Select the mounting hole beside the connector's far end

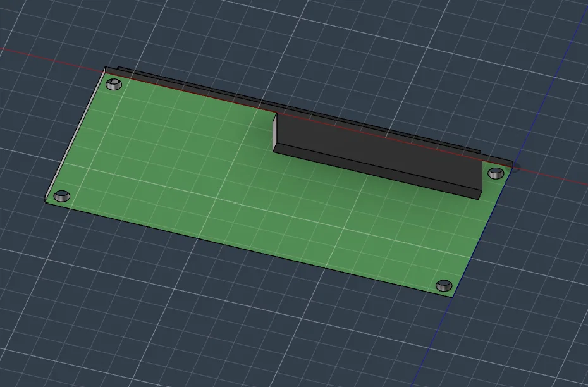(496, 173)
